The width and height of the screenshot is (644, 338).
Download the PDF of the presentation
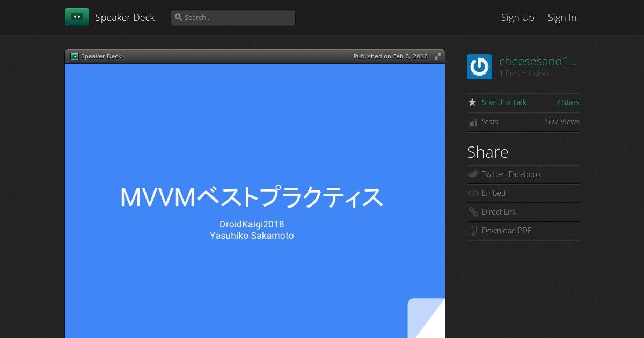click(x=507, y=231)
